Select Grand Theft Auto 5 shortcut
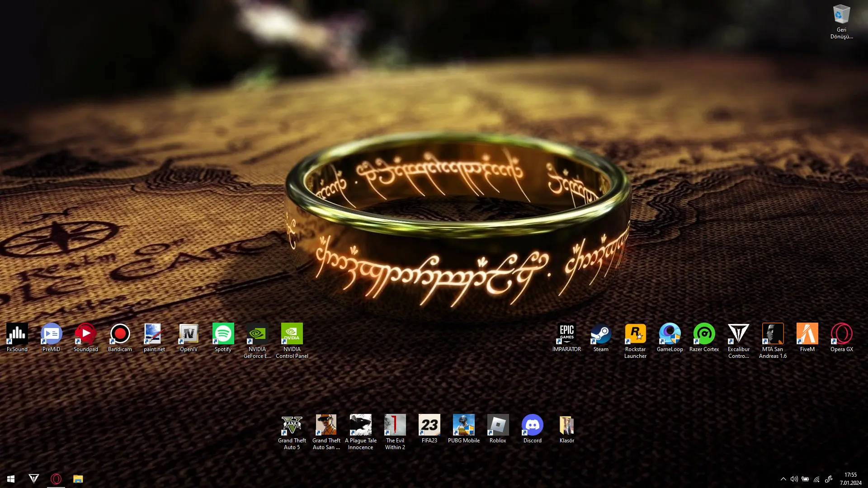 [292, 432]
